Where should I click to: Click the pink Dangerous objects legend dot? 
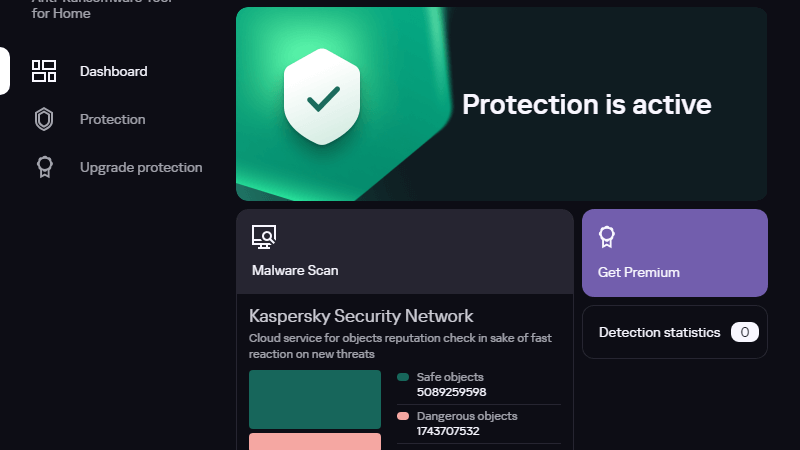tap(403, 416)
